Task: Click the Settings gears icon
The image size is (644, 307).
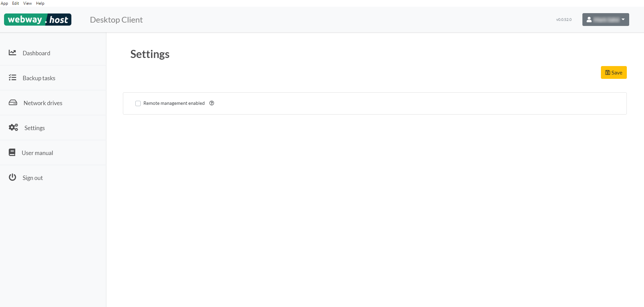Action: [x=13, y=127]
